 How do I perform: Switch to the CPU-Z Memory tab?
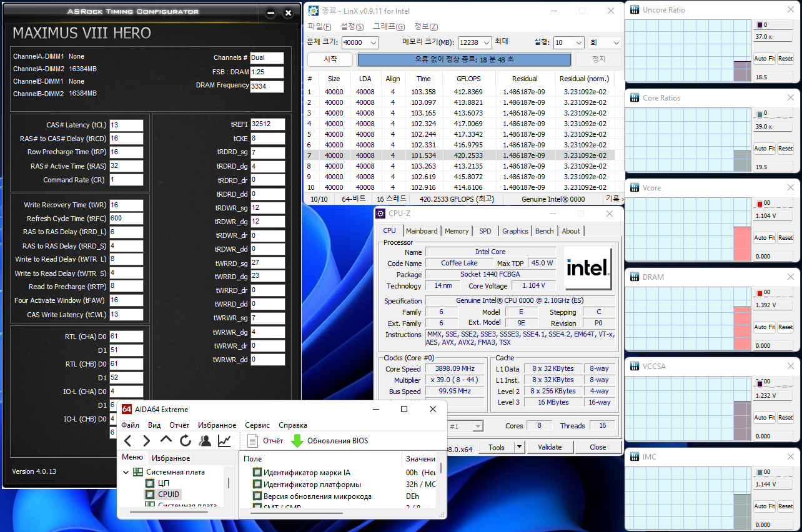click(457, 231)
